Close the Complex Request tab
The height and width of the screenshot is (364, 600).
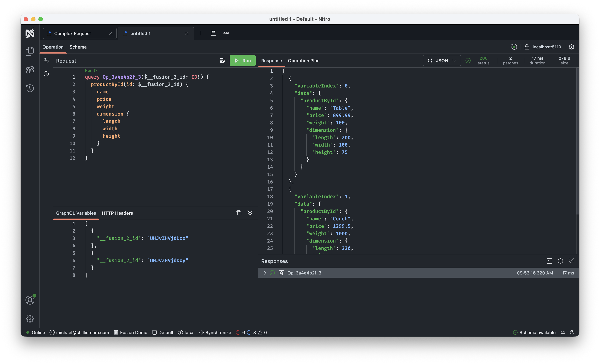tap(111, 33)
